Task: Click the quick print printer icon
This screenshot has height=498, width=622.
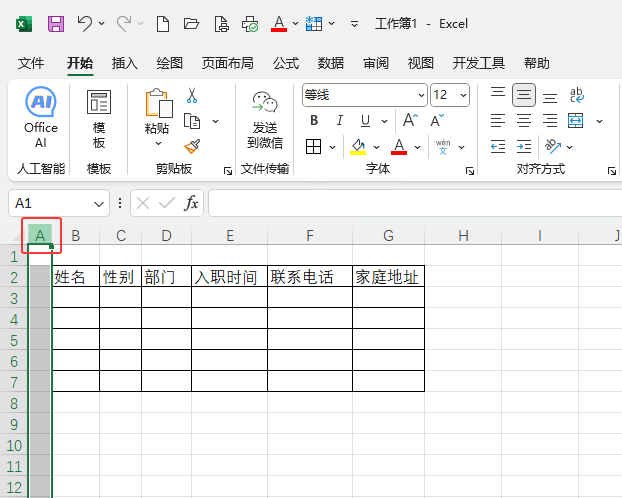Action: (250, 24)
